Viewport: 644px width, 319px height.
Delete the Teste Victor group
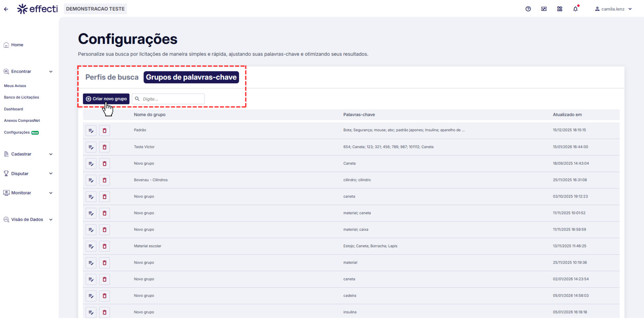pyautogui.click(x=104, y=147)
